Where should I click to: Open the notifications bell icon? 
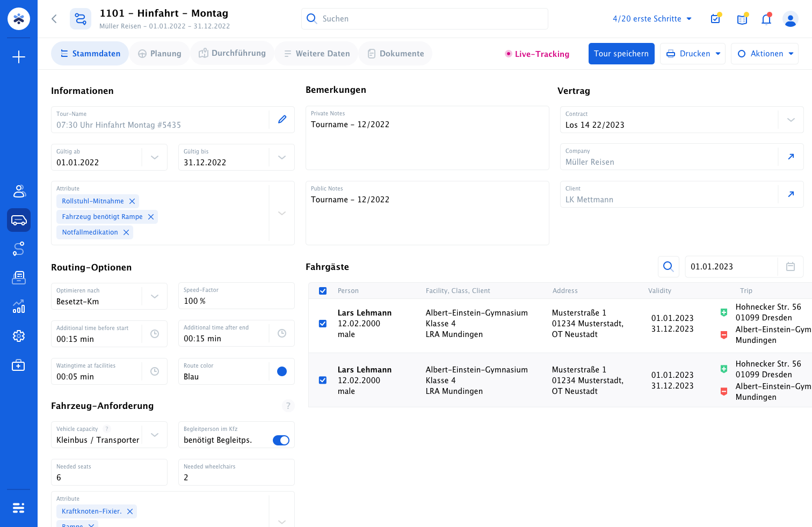pyautogui.click(x=766, y=19)
